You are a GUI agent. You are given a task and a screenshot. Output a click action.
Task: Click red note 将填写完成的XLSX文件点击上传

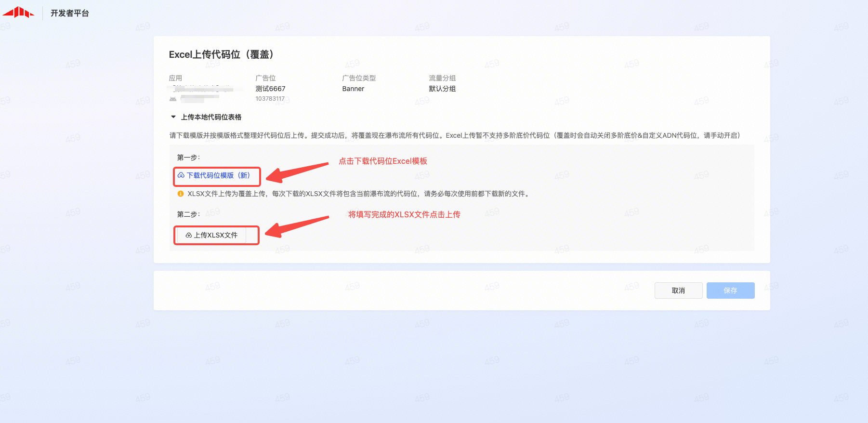(404, 214)
